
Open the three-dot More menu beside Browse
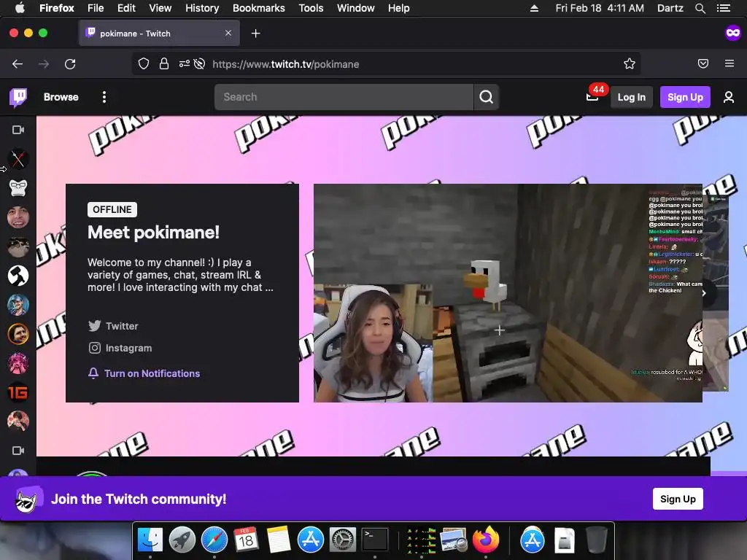coord(104,97)
